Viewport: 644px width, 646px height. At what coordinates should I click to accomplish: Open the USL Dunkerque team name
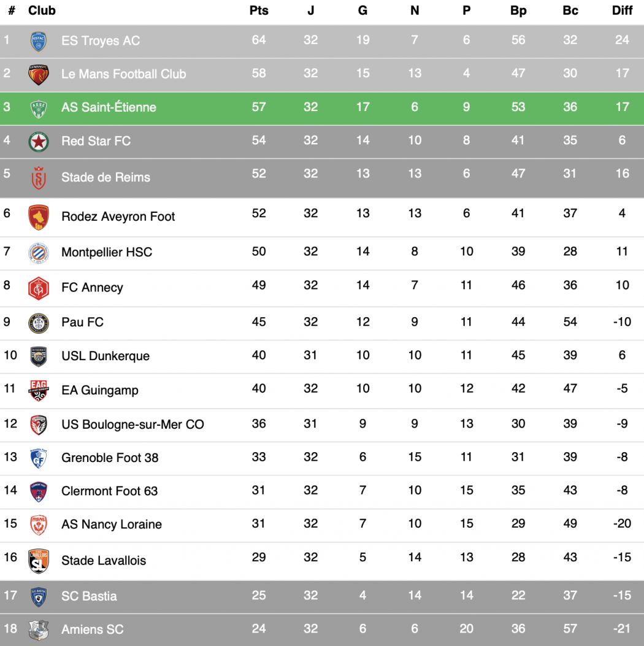pyautogui.click(x=105, y=356)
